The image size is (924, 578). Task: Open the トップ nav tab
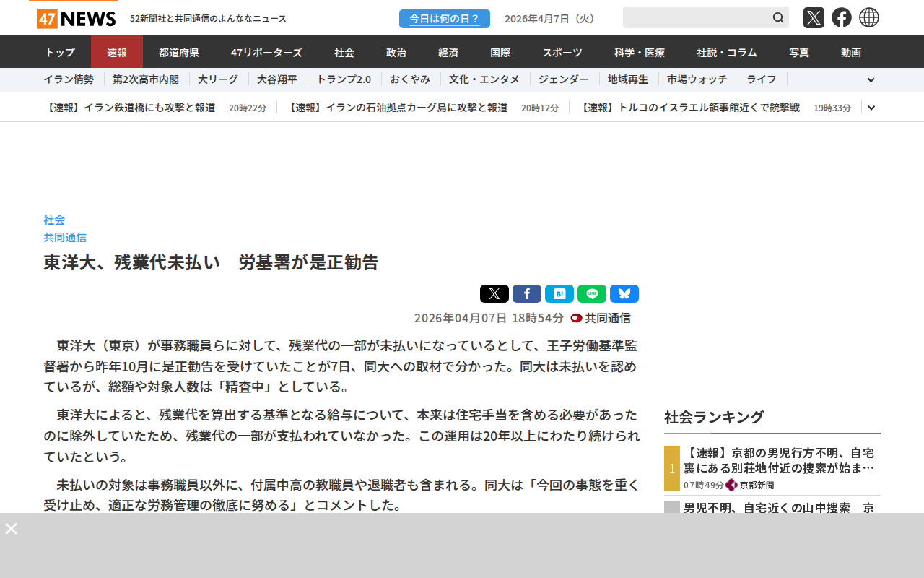pyautogui.click(x=60, y=52)
